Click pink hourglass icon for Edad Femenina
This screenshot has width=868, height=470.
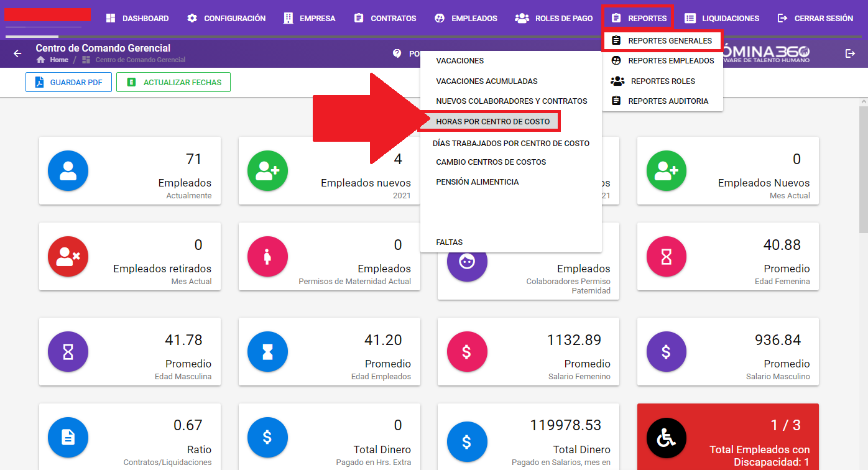pos(667,256)
